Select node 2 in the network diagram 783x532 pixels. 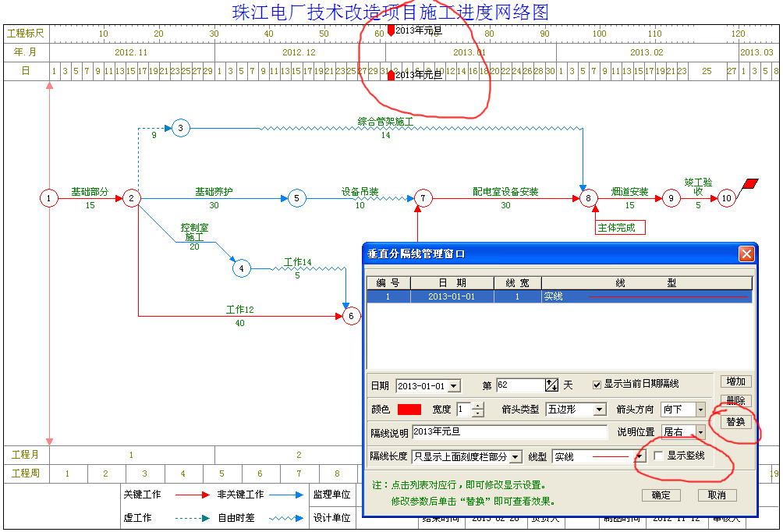tap(131, 198)
